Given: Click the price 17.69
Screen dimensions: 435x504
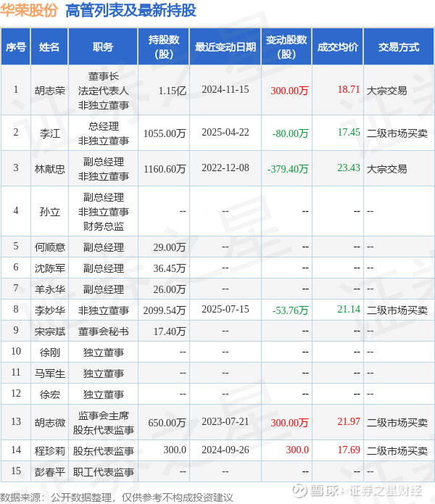Looking at the screenshot, I should (349, 450).
